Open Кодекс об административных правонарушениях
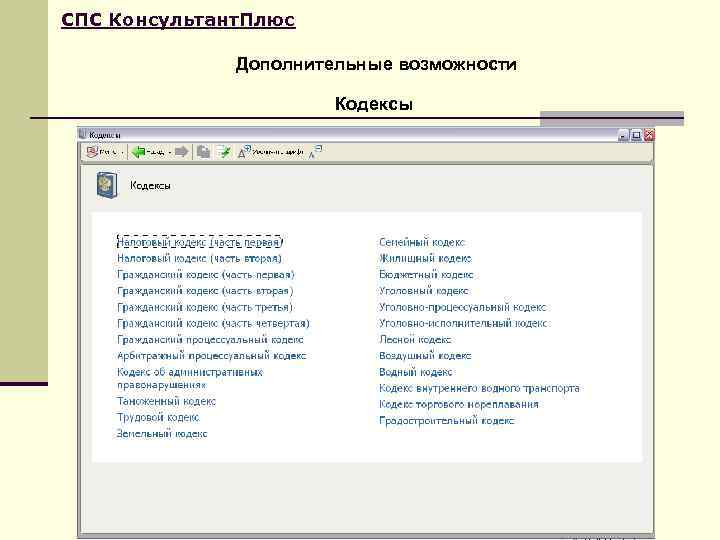720x540 pixels. (190, 378)
